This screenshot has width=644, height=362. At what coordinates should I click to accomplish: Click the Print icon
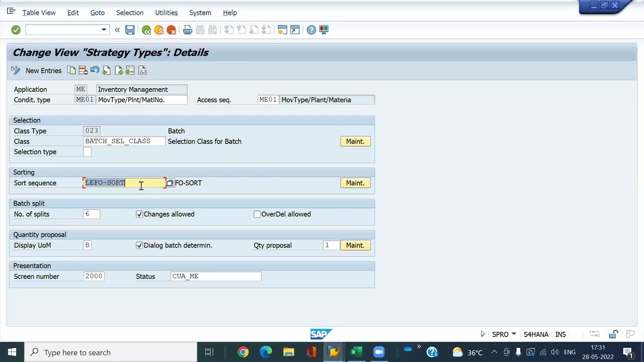(188, 30)
